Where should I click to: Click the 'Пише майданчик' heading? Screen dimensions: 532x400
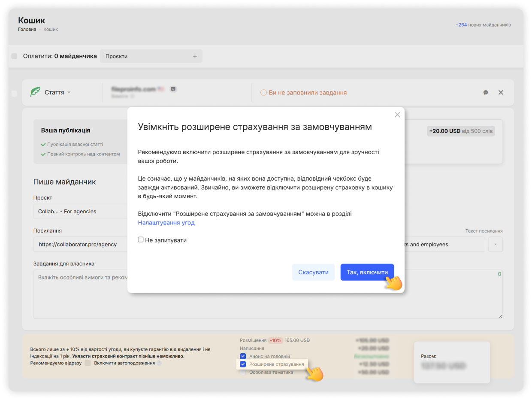pyautogui.click(x=65, y=182)
